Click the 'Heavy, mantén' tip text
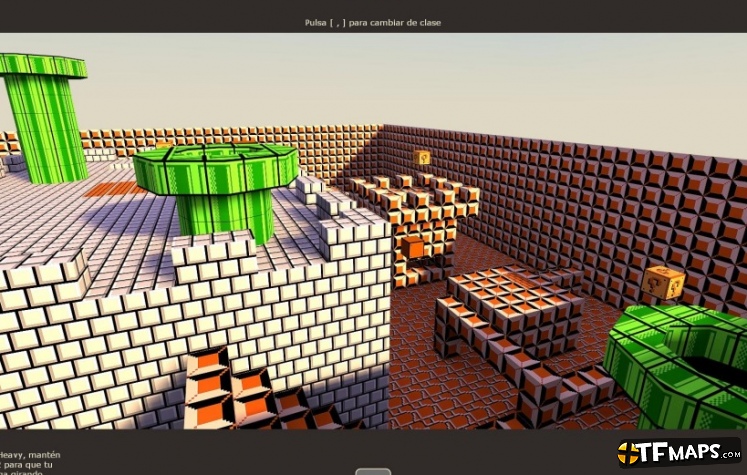The image size is (747, 475). 30,455
